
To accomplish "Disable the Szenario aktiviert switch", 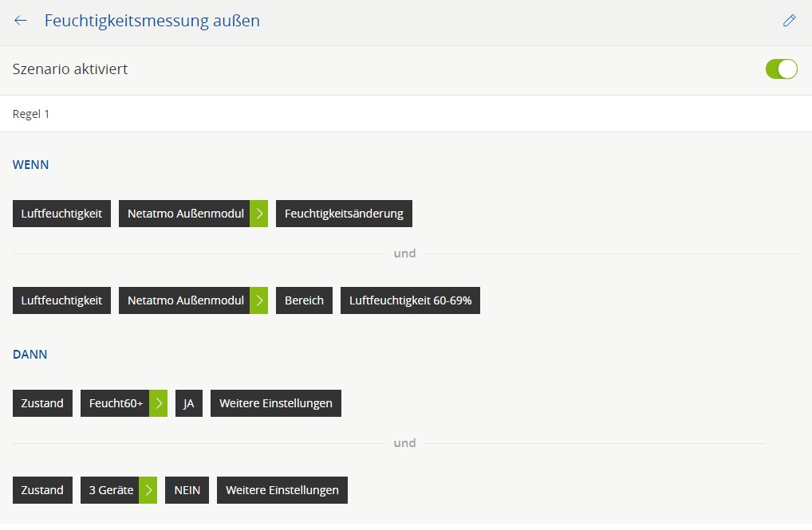I will click(781, 69).
